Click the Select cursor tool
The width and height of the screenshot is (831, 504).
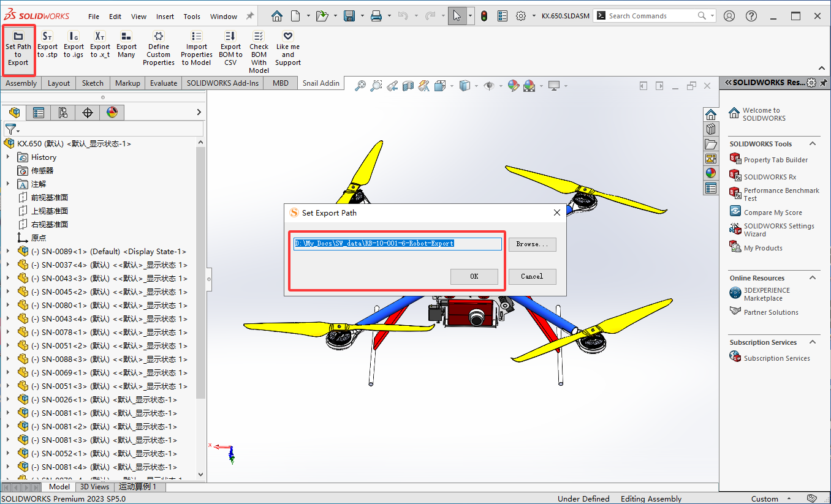(x=457, y=16)
